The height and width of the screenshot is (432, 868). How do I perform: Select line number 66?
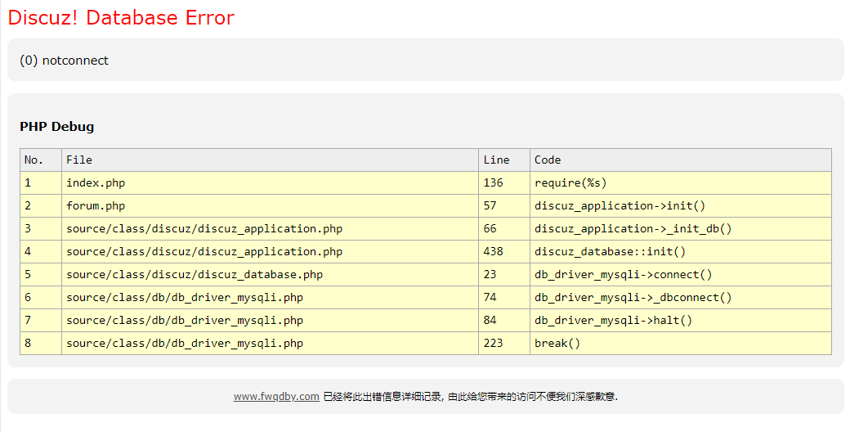pos(490,229)
